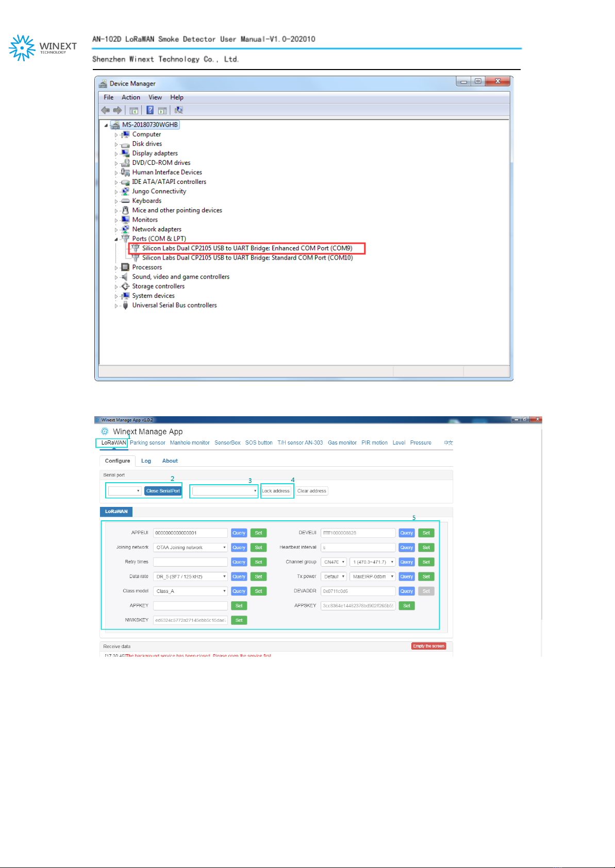Select the Sound, video and game controllers icon

pyautogui.click(x=125, y=277)
